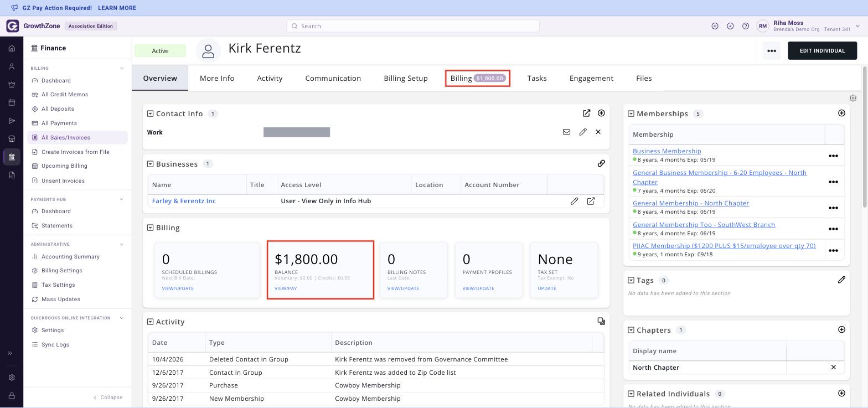This screenshot has height=408, width=868.
Task: Open the Activity section copy icon
Action: tap(601, 321)
